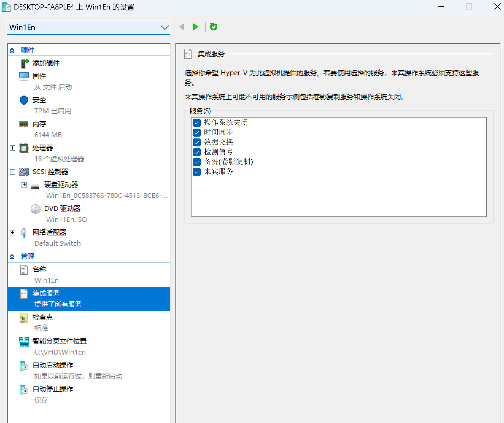Select SCSI 控制器 settings item
Image resolution: width=504 pixels, height=423 pixels.
(x=50, y=172)
